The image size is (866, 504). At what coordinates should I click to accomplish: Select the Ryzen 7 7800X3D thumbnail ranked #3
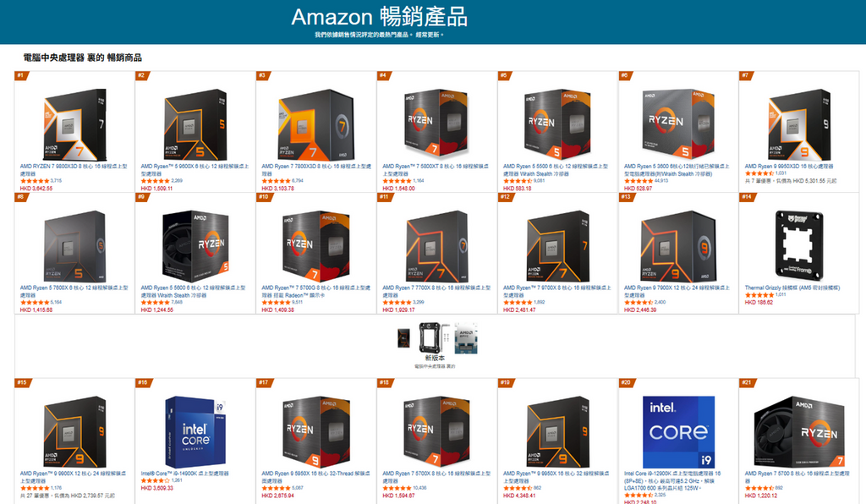(316, 125)
